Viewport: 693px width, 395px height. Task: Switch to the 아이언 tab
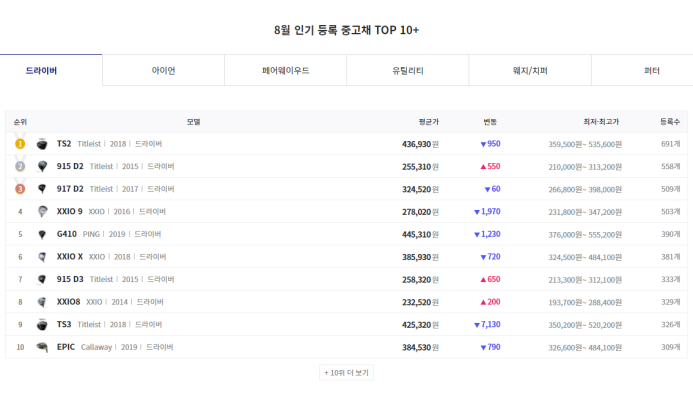(x=163, y=70)
